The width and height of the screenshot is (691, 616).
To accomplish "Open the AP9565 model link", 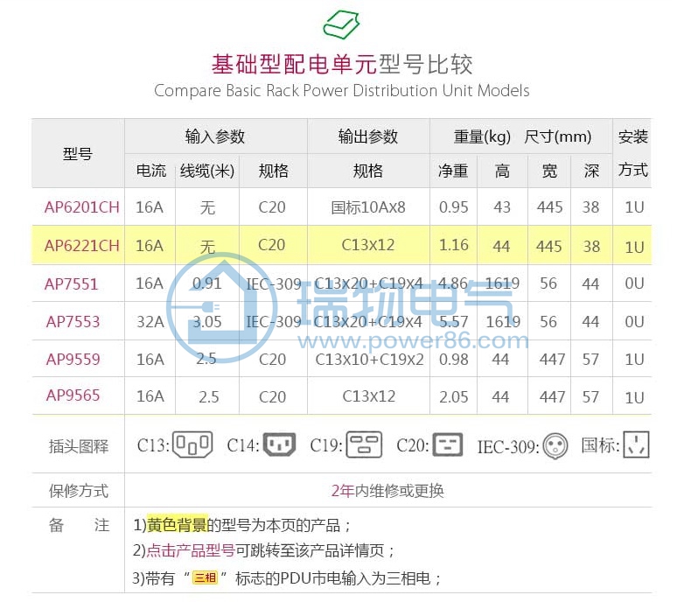I will [x=73, y=395].
